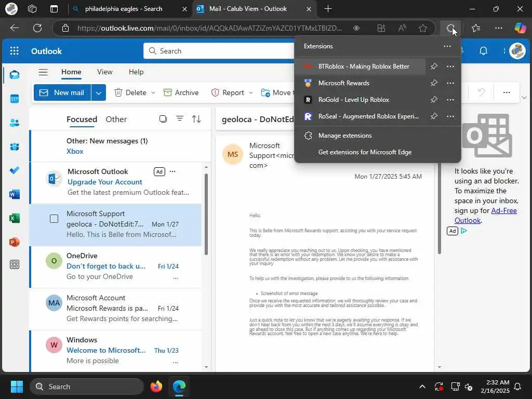The image size is (532, 399).
Task: Switch to the View ribbon tab
Action: [x=104, y=72]
